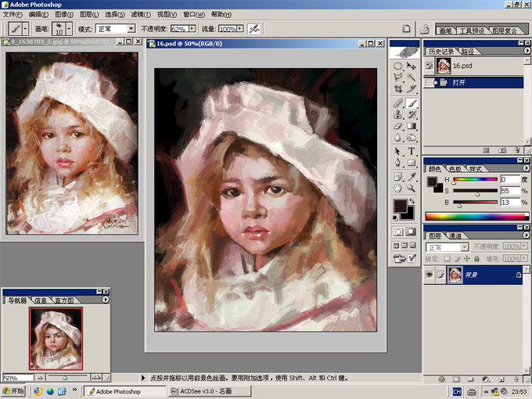Select the Eraser tool
This screenshot has width=532, height=399.
point(398,126)
